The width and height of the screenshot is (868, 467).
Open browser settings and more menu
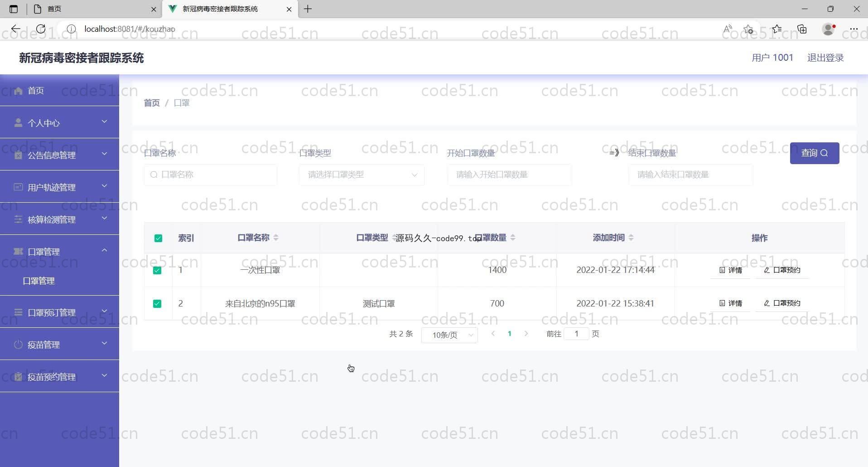coord(854,29)
